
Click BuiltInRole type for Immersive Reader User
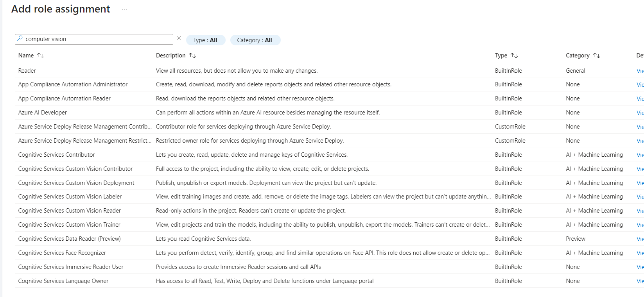click(508, 267)
